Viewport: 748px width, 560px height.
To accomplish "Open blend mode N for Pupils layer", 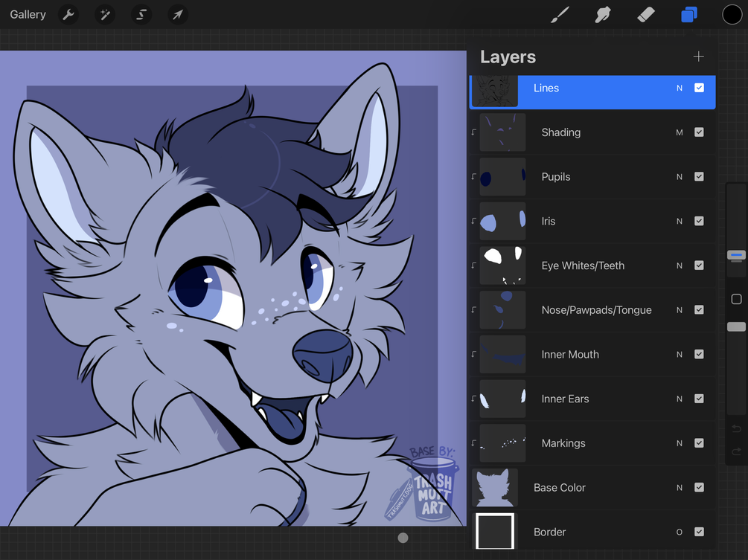I will coord(680,177).
